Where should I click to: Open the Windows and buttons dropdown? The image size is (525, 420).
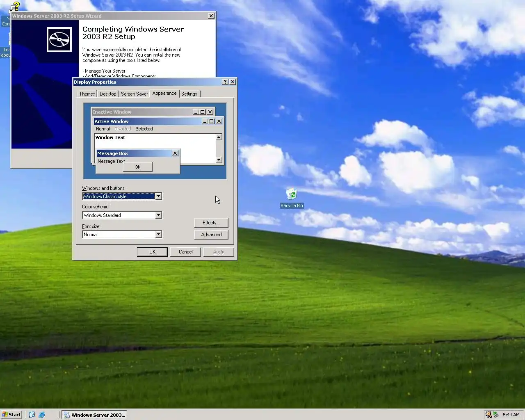point(158,196)
